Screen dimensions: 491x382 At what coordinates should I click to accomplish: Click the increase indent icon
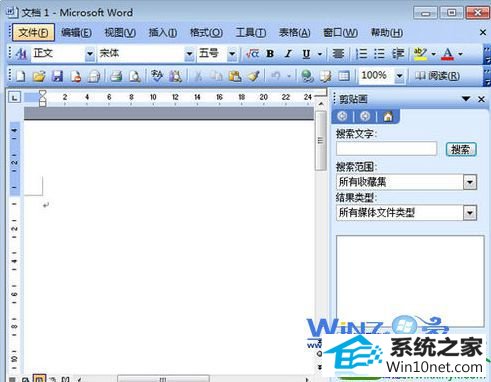[398, 54]
